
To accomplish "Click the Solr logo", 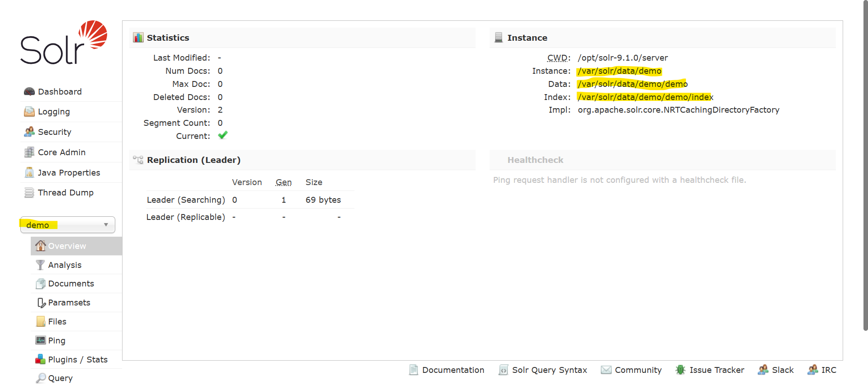I will click(64, 42).
